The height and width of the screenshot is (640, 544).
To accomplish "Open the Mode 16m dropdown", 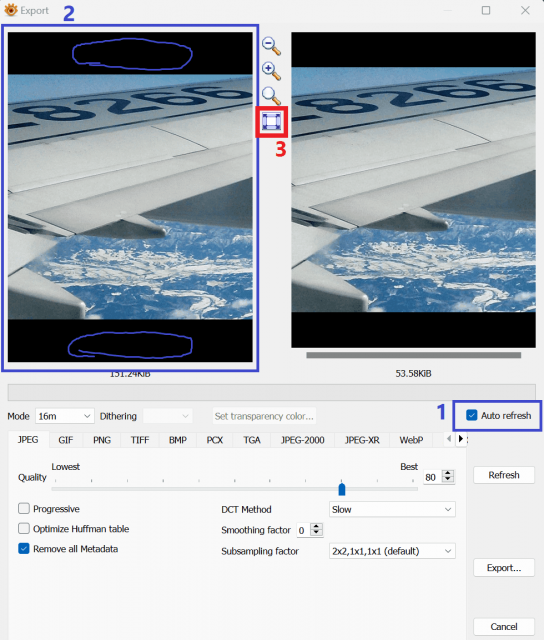I will point(64,416).
